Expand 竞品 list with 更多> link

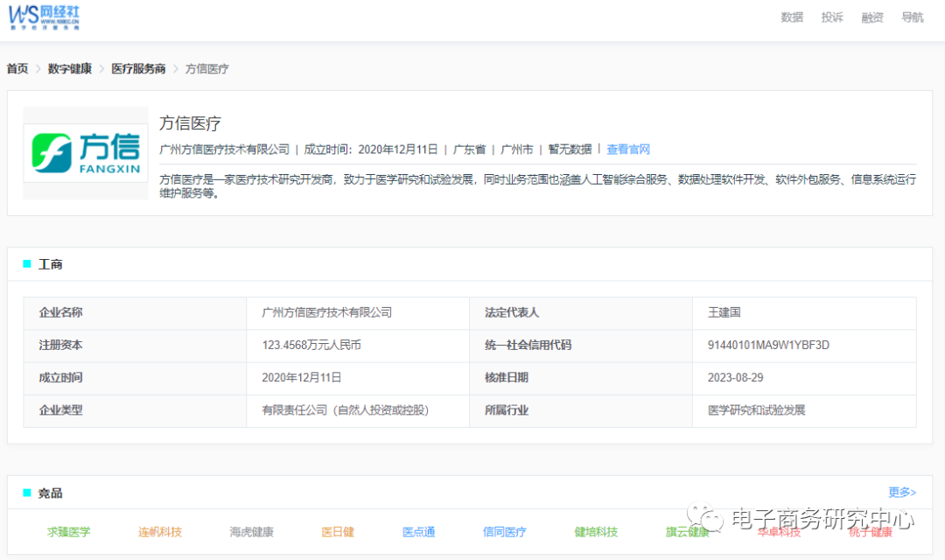[x=903, y=493]
